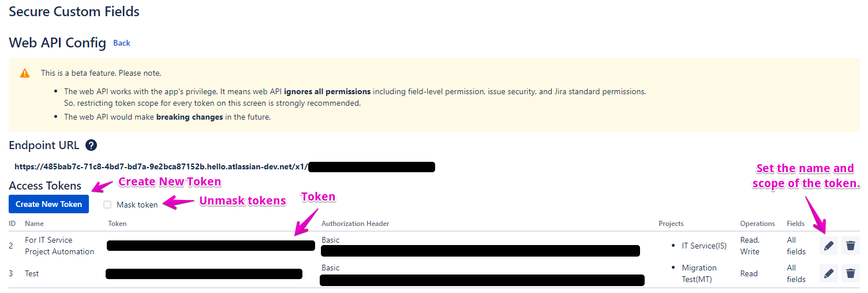The width and height of the screenshot is (868, 293).
Task: Click the Projects column header
Action: click(671, 224)
